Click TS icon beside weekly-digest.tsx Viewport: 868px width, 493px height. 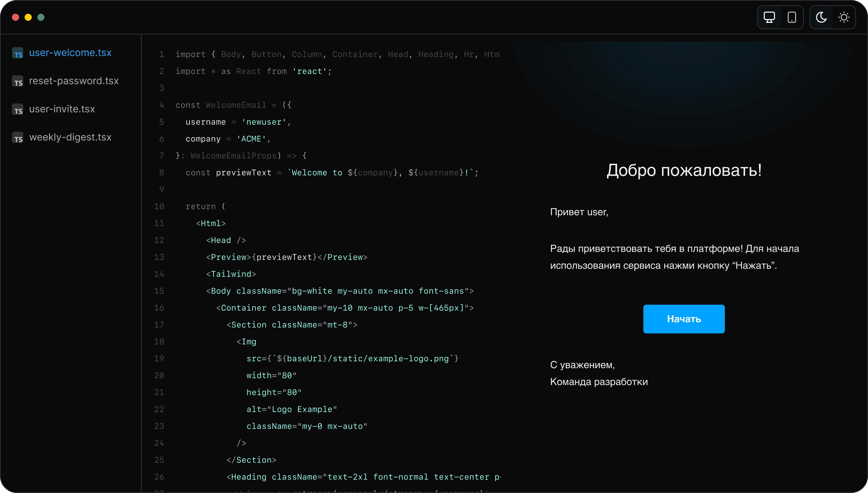(18, 138)
